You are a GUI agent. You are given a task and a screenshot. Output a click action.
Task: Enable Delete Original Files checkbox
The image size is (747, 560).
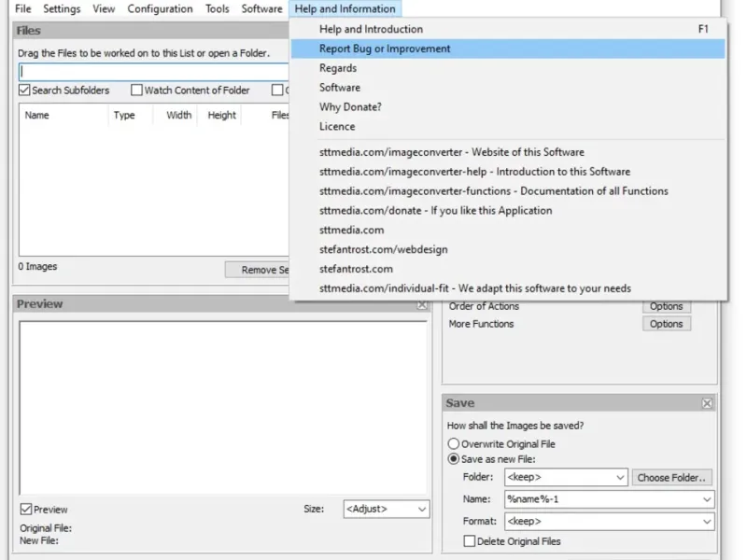pos(470,541)
